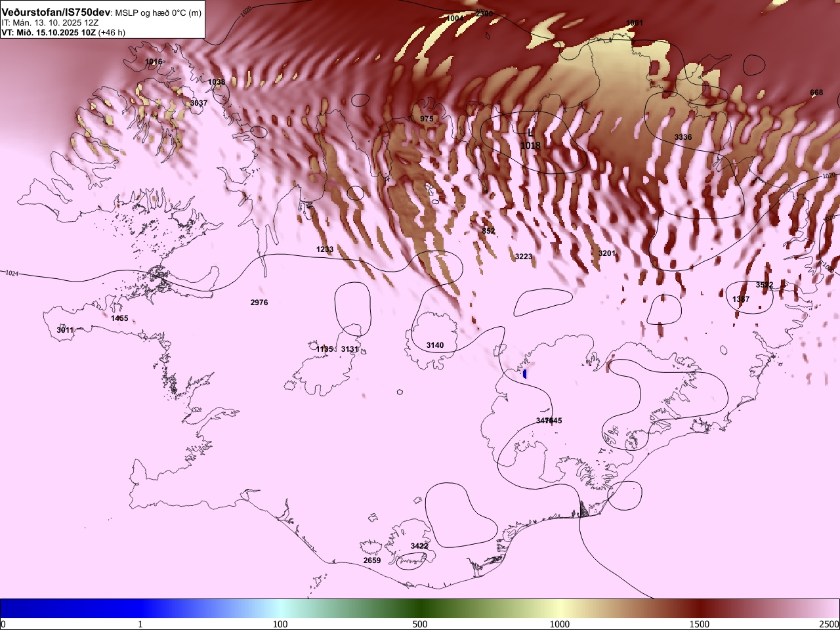The width and height of the screenshot is (840, 630).
Task: Click the 1001 value label
Action: tap(635, 23)
